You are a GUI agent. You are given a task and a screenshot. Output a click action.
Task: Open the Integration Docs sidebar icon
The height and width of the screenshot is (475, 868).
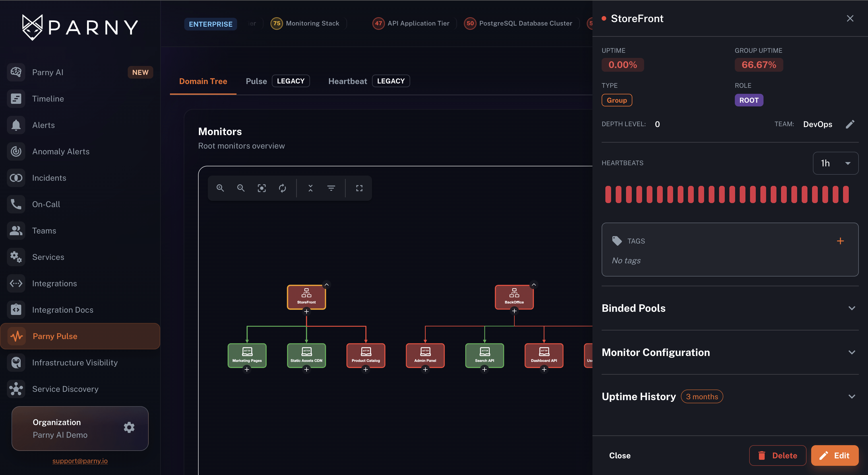(16, 310)
